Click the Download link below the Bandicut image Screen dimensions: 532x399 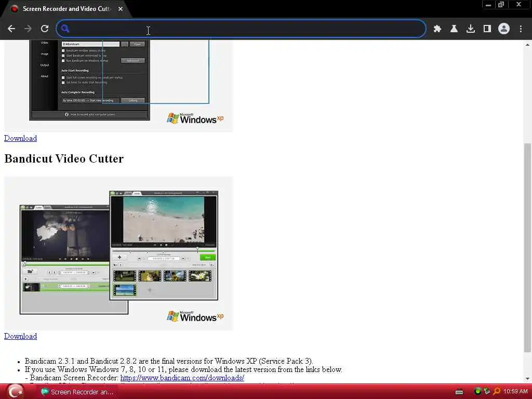click(x=20, y=336)
